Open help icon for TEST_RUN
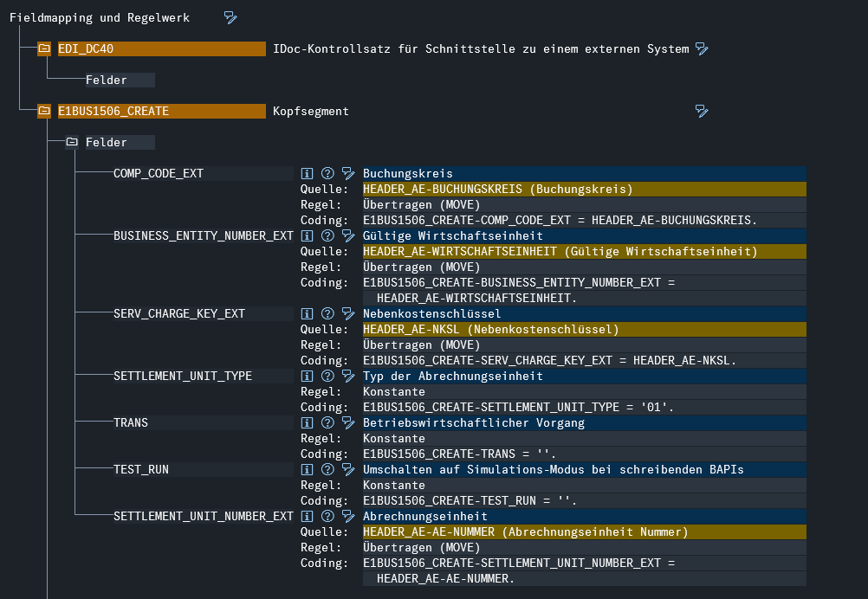This screenshot has width=868, height=599. point(327,469)
